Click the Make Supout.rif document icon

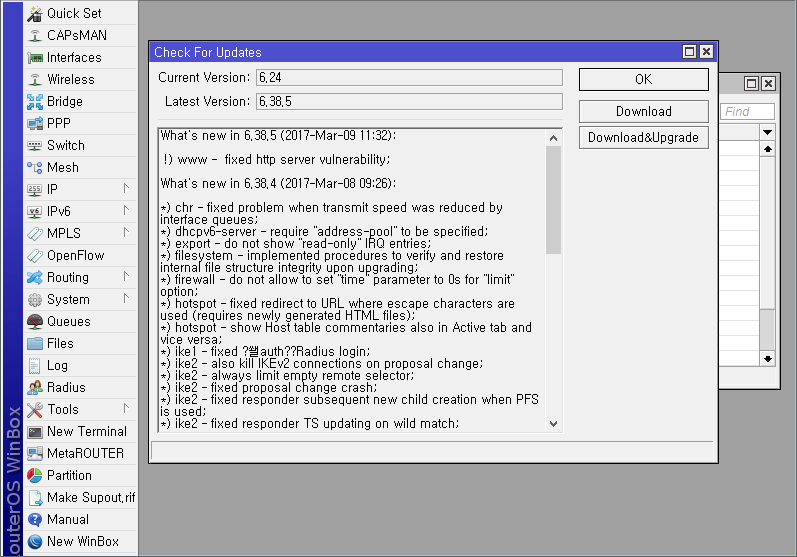pyautogui.click(x=35, y=498)
